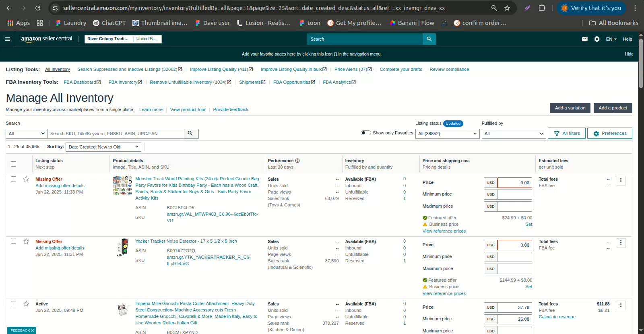The image size is (644, 334).
Task: Bookmark this page with the star icon
Action: pos(507,8)
